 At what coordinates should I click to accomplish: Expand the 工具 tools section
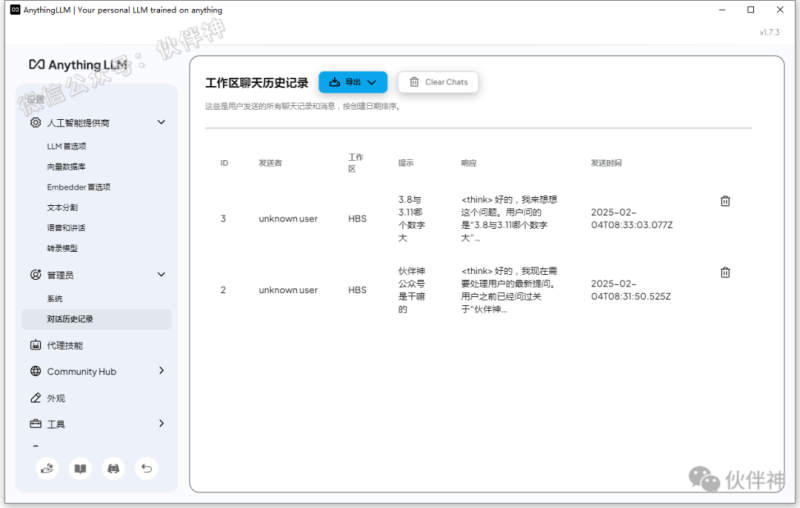tap(161, 424)
